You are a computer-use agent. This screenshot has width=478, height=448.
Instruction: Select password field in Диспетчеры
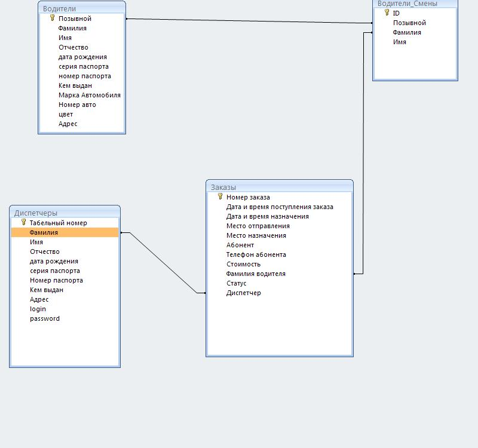[45, 318]
